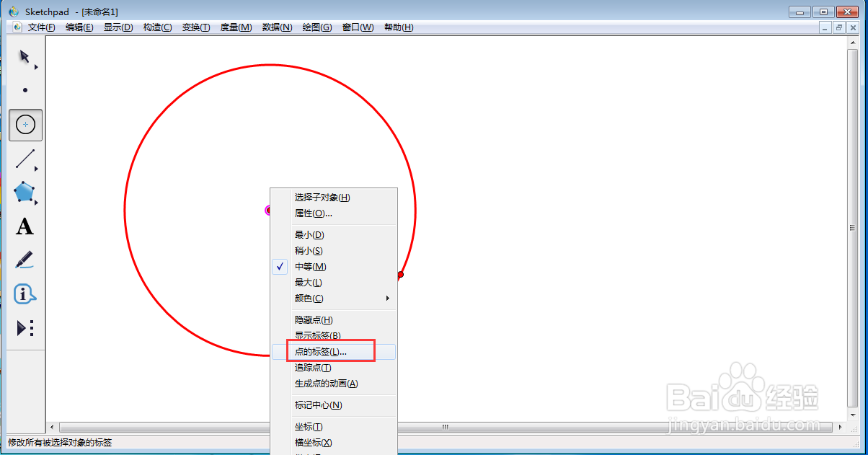Viewport: 868px width, 455px height.
Task: Click the vertical scrollbar down arrow
Action: point(853,416)
